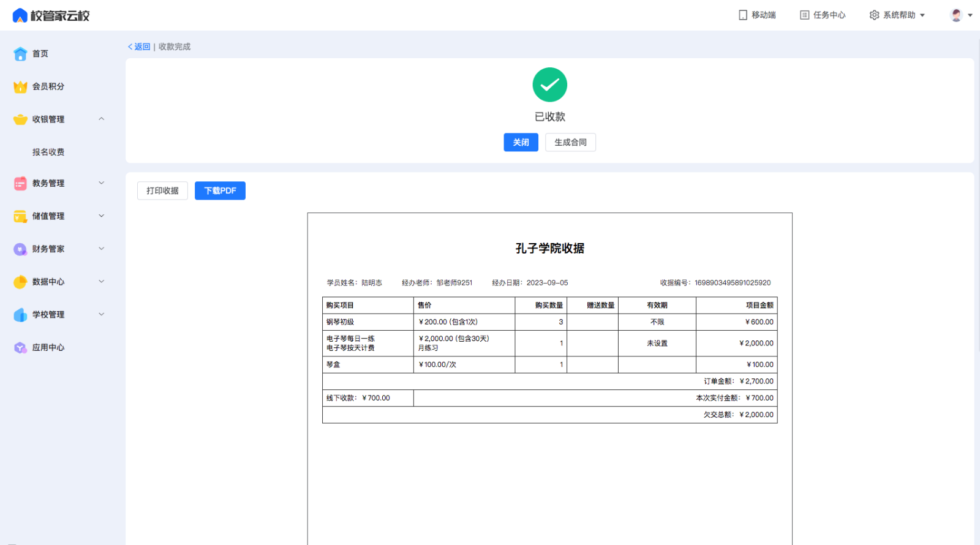Click the 本次实付金额 ¥700.00 cell
The width and height of the screenshot is (980, 545).
[595, 398]
